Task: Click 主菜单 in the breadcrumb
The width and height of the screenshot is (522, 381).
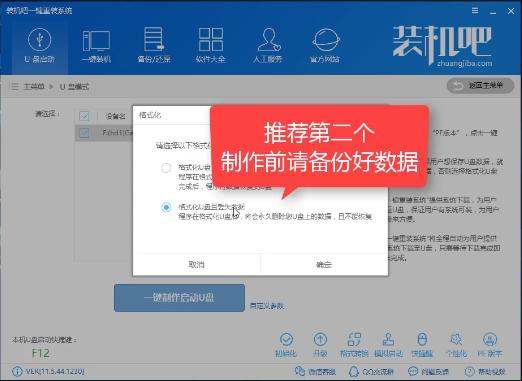Action: tap(34, 87)
